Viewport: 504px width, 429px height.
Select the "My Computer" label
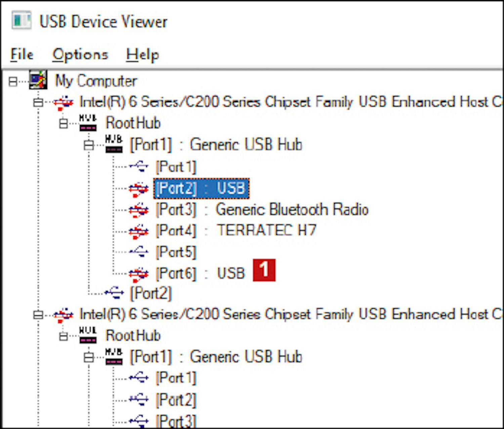[96, 81]
